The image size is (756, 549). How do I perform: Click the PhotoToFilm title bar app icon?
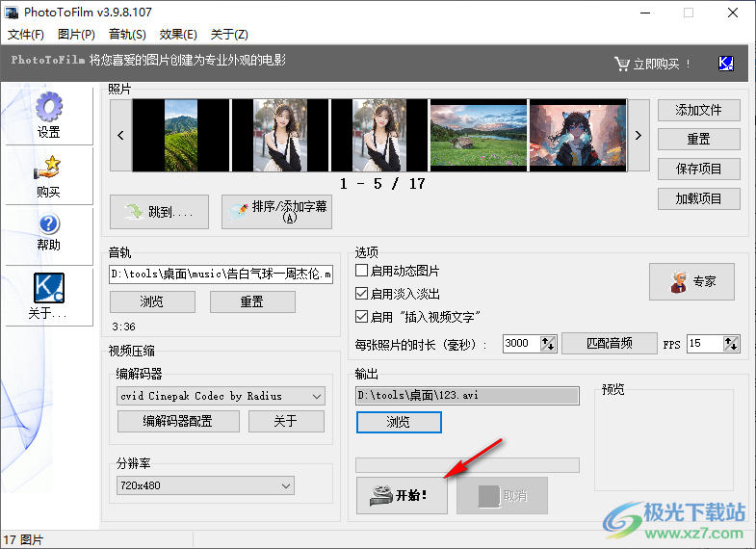[12, 13]
